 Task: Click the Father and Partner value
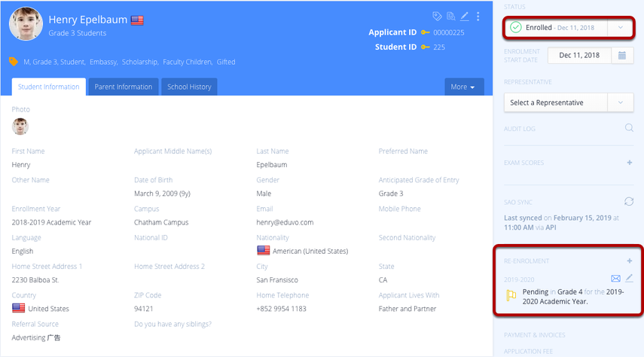point(407,309)
